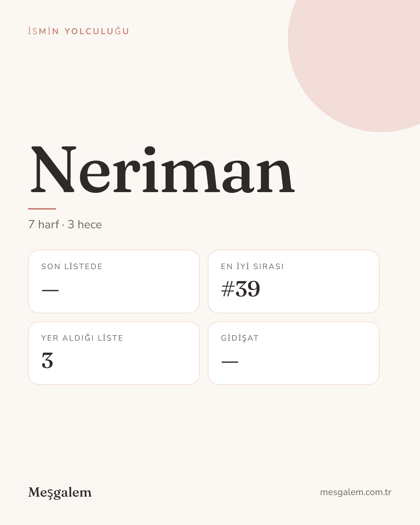The width and height of the screenshot is (420, 525).
Task: Click the #39 rank value
Action: (240, 289)
